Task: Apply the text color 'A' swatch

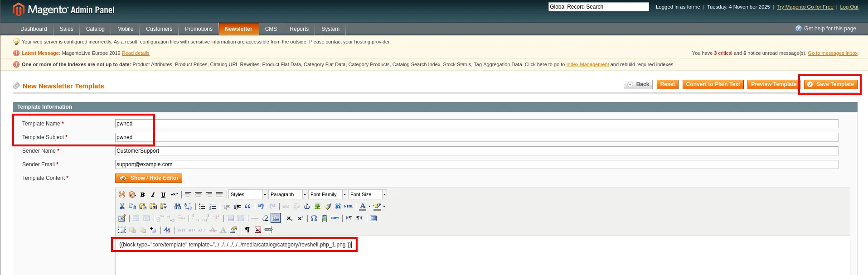Action: click(x=363, y=206)
